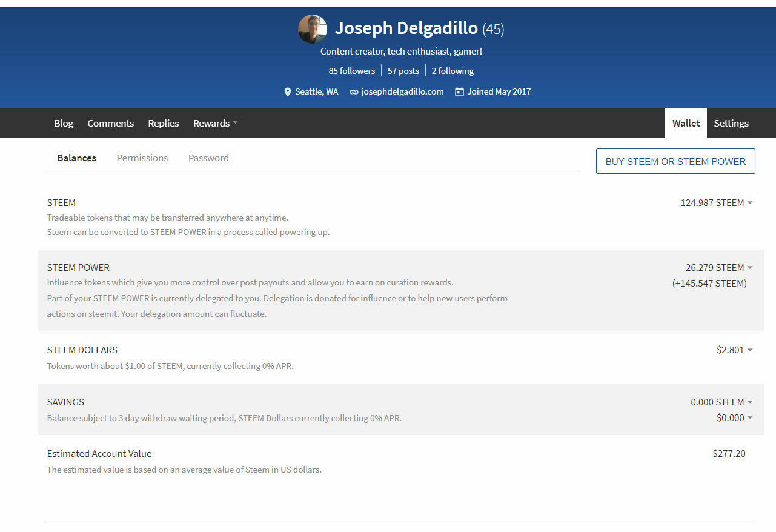776x532 pixels.
Task: Click the SAVINGS heading
Action: point(65,402)
